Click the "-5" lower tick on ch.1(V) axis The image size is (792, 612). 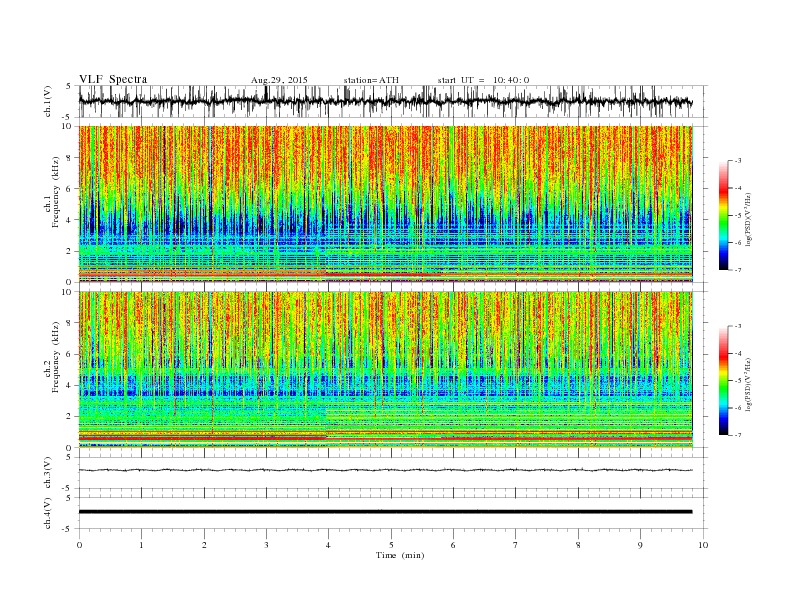coord(68,117)
